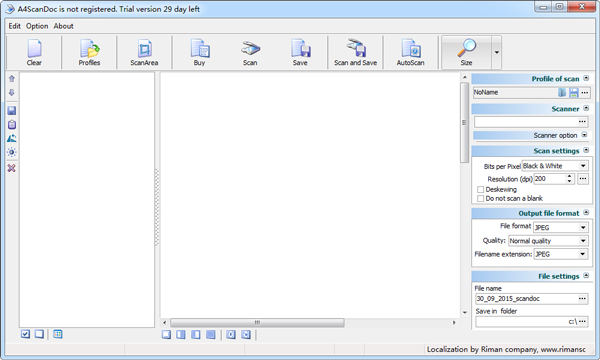This screenshot has height=360, width=600.
Task: Click the thumbnail grid view icon
Action: pyautogui.click(x=58, y=334)
